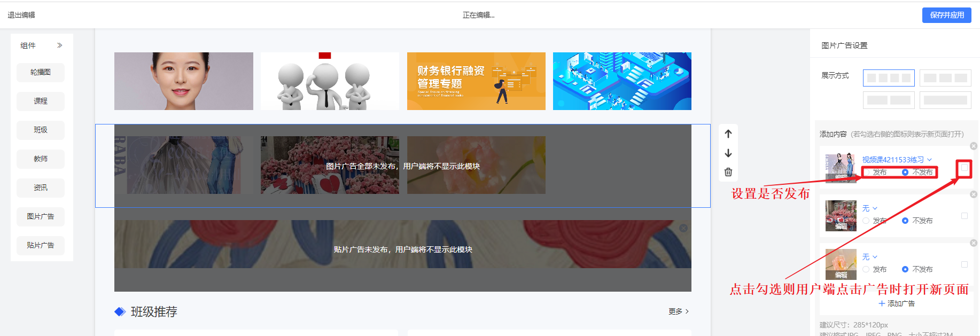Remove the second ad item
Viewport: 980px width, 336px height.
pyautogui.click(x=973, y=194)
